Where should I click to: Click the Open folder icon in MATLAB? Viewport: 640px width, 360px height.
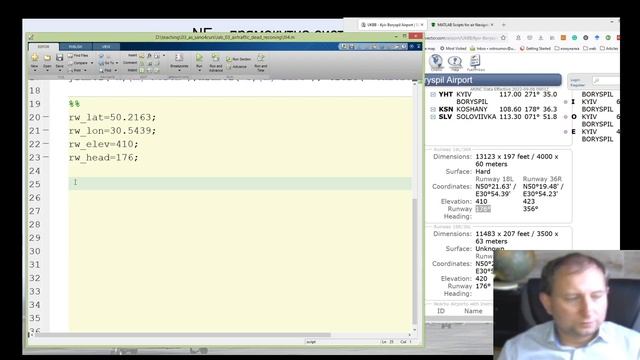pos(47,58)
